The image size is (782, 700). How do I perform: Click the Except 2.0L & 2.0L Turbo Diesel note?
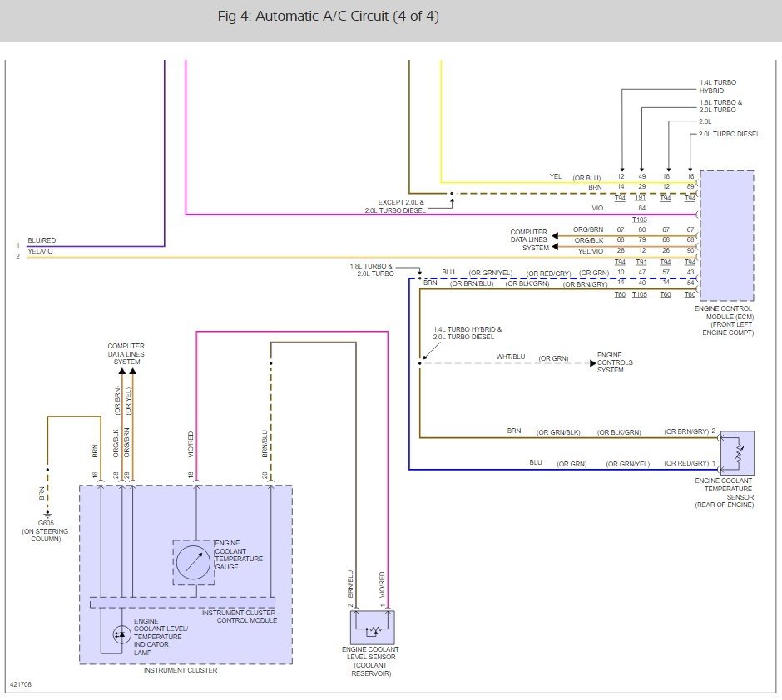[395, 206]
